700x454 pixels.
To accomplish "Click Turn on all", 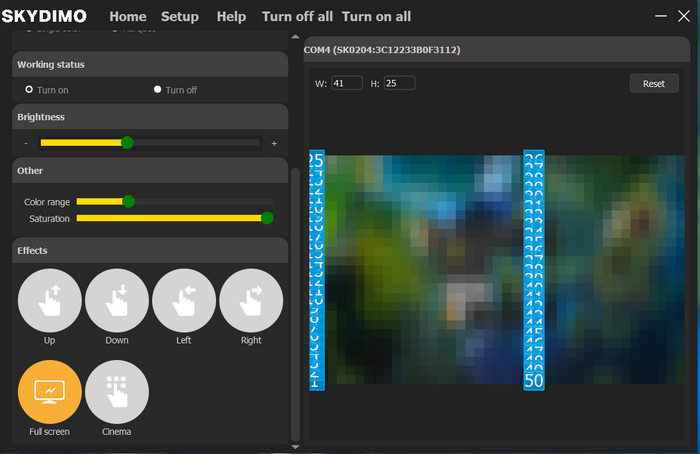I will (376, 17).
